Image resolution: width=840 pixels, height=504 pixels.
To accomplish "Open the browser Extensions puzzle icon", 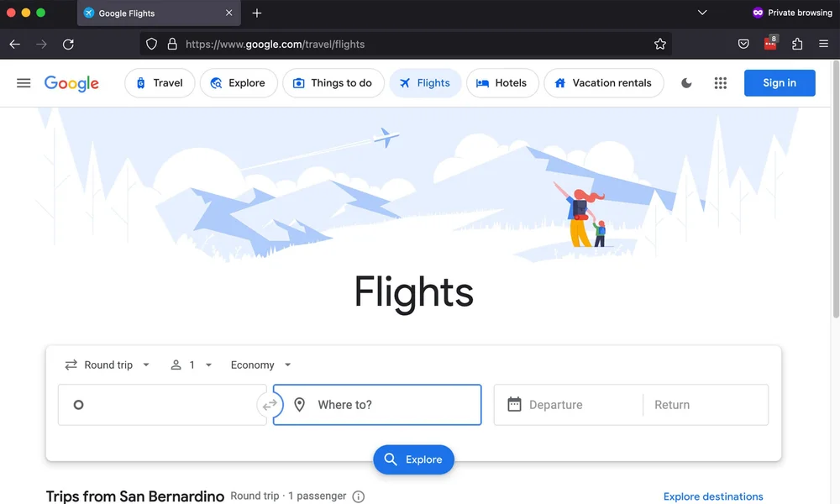I will point(797,44).
